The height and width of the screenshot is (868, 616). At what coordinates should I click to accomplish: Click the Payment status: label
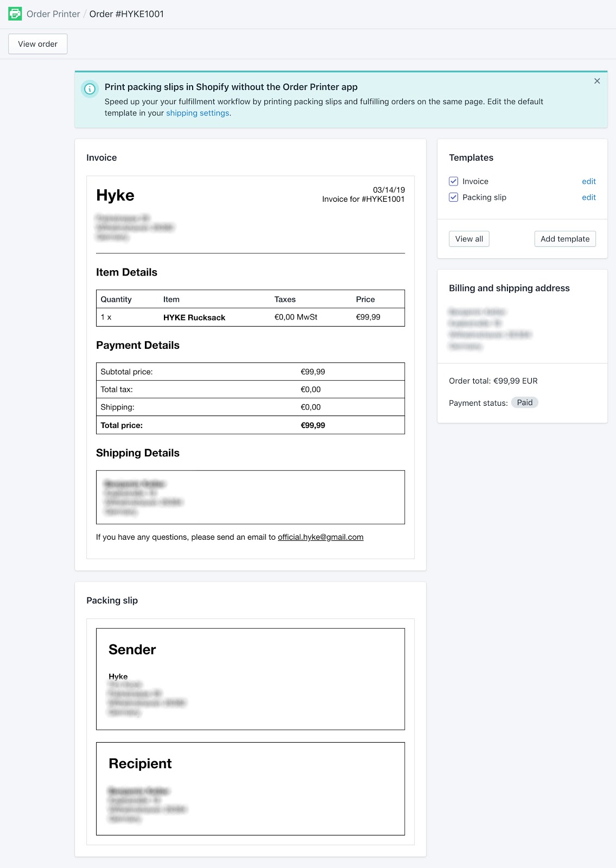coord(478,403)
